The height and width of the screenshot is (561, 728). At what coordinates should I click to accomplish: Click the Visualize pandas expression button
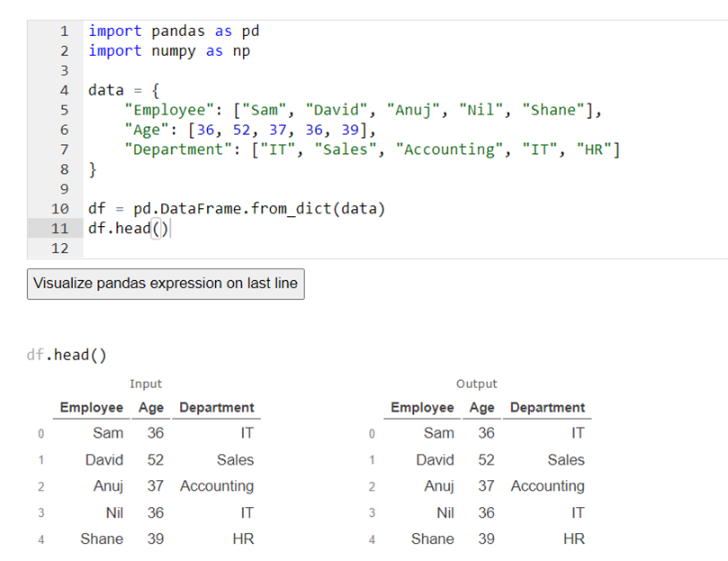(x=166, y=284)
